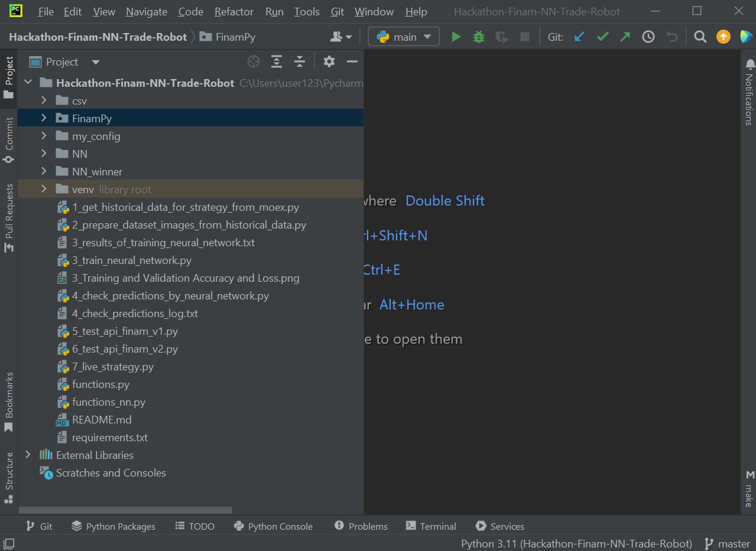Screen dimensions: 756x551
Task: Open the Terminal tool window
Action: coord(431,526)
